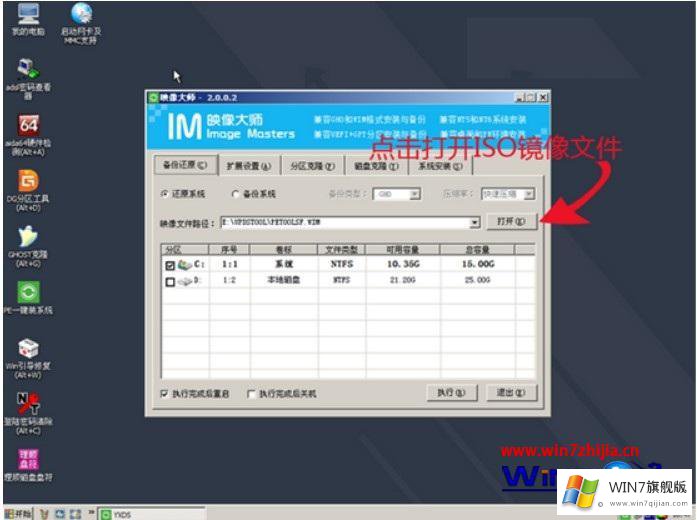
Task: Click the Available Capacity column header
Action: tap(403, 249)
